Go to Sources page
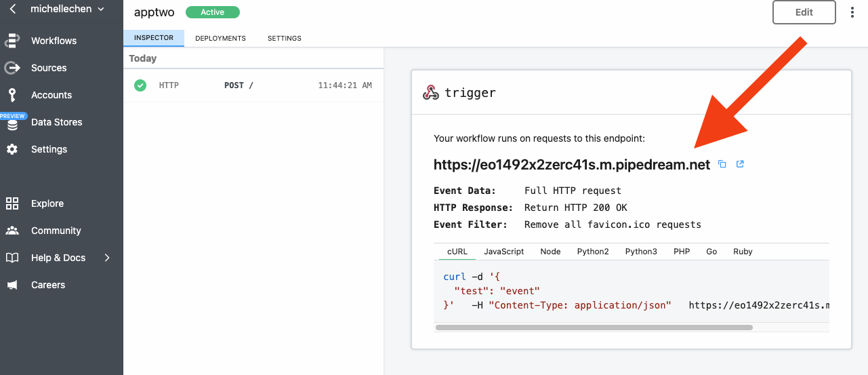Image resolution: width=868 pixels, height=375 pixels. [49, 68]
